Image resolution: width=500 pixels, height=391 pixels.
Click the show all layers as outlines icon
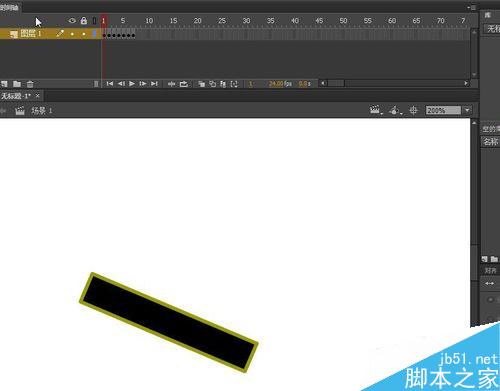click(95, 21)
